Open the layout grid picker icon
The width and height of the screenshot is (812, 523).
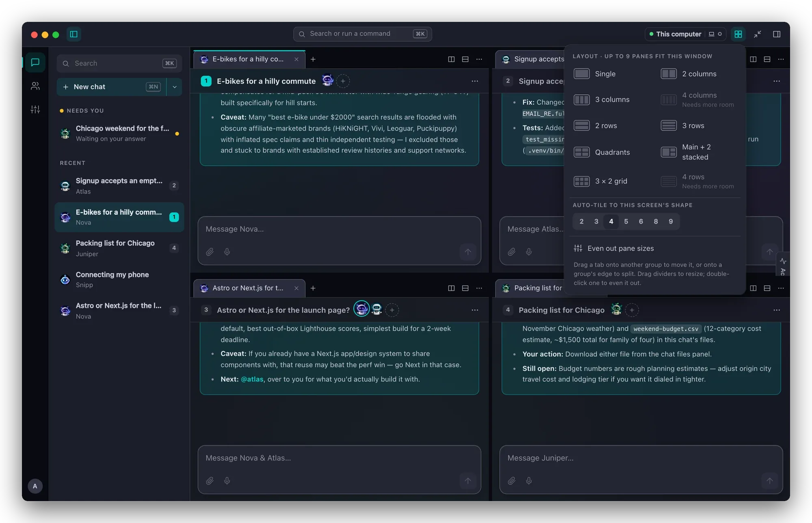pos(738,34)
